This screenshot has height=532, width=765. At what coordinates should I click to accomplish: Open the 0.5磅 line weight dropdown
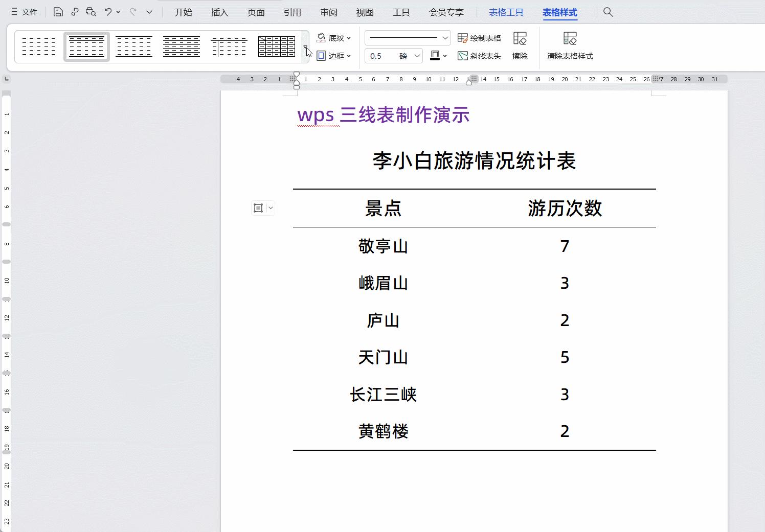coord(393,56)
